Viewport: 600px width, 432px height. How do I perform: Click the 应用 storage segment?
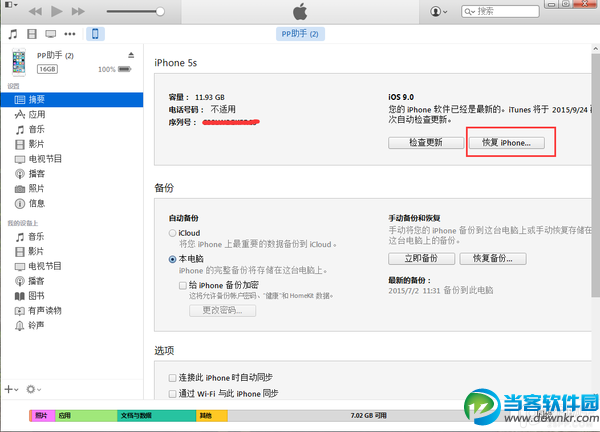coord(86,416)
